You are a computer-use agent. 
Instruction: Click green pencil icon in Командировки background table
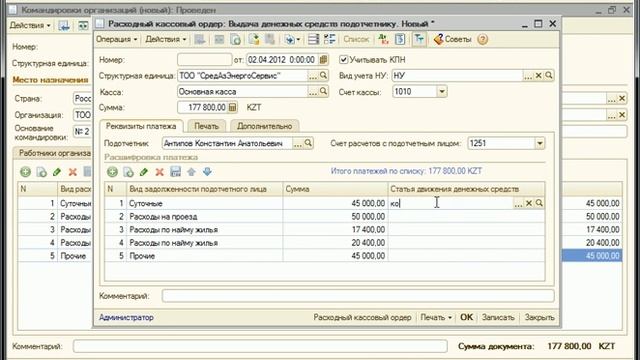pos(57,172)
